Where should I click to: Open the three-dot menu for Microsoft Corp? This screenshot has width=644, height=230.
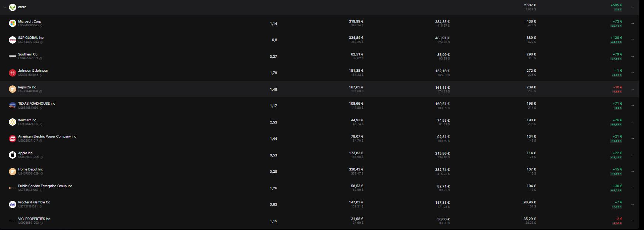[x=632, y=23]
